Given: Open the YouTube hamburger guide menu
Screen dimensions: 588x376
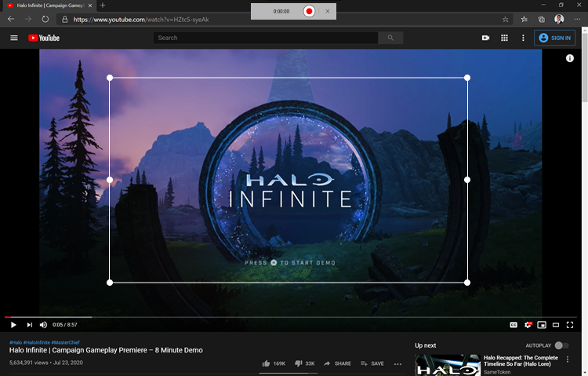Looking at the screenshot, I should (x=13, y=38).
